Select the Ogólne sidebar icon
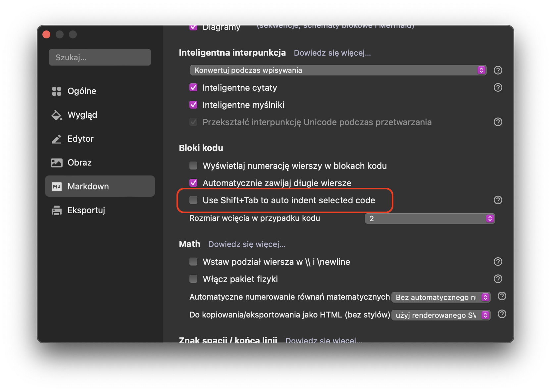This screenshot has height=392, width=551. click(57, 91)
